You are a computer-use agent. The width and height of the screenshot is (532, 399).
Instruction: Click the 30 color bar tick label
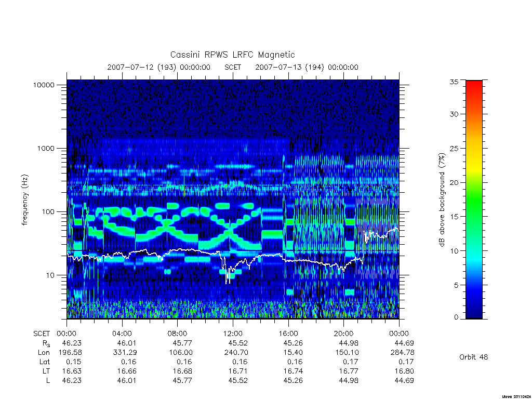[x=454, y=114]
